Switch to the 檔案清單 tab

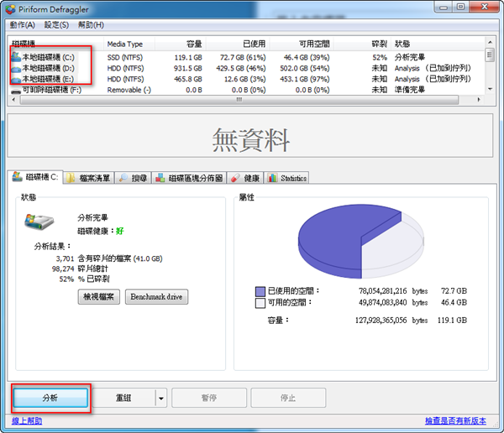pos(89,178)
